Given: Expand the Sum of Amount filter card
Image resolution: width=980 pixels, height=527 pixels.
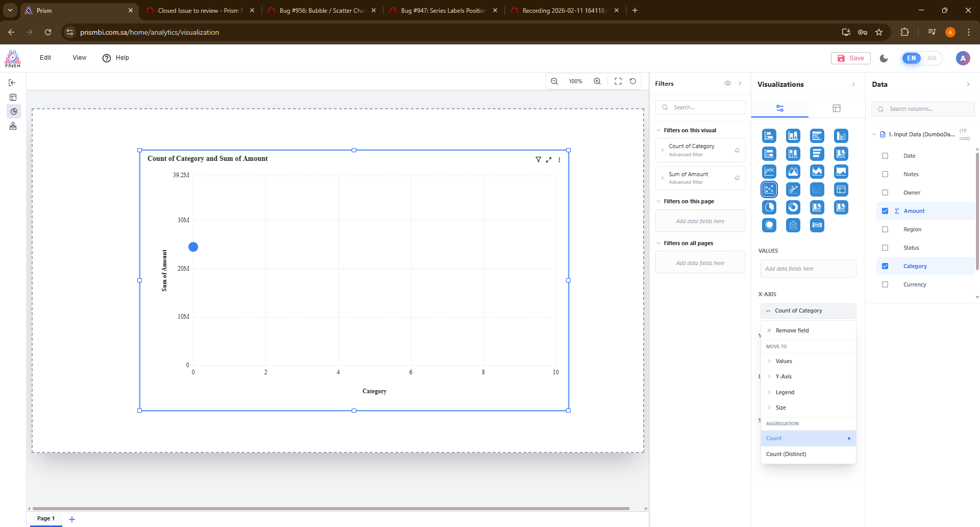Looking at the screenshot, I should [663, 178].
